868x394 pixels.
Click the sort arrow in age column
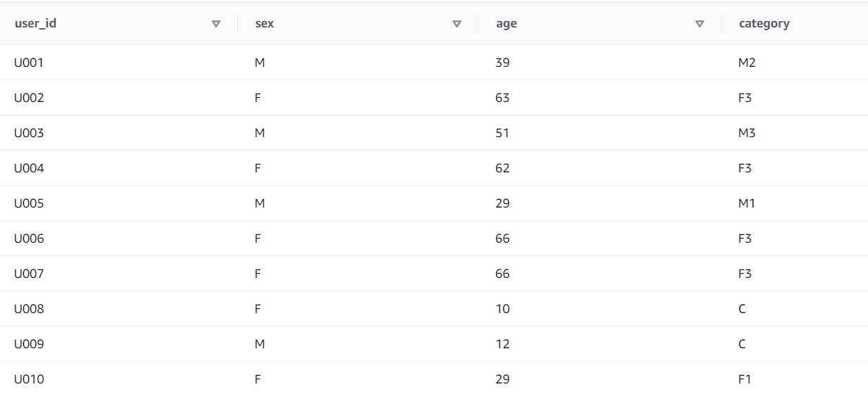coord(699,24)
